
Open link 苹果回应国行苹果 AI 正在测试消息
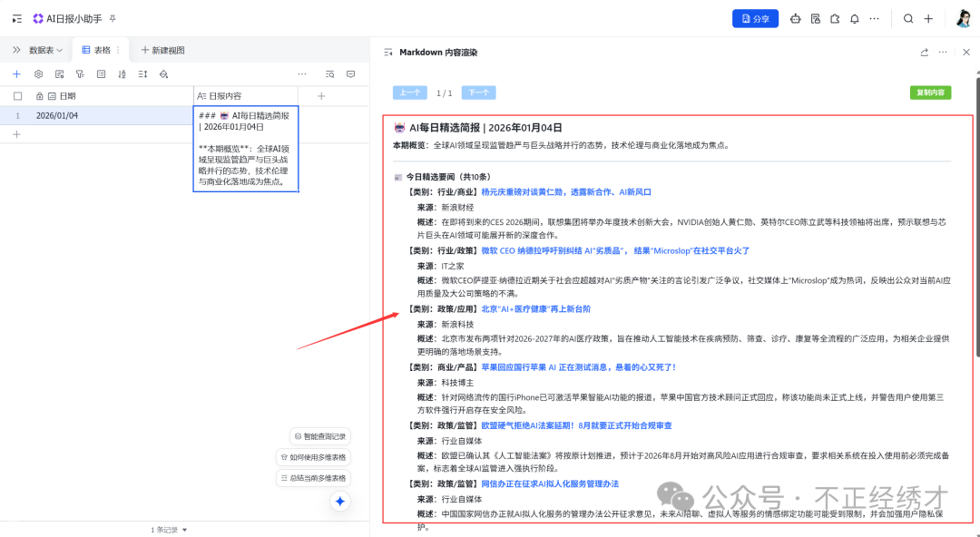coord(579,367)
